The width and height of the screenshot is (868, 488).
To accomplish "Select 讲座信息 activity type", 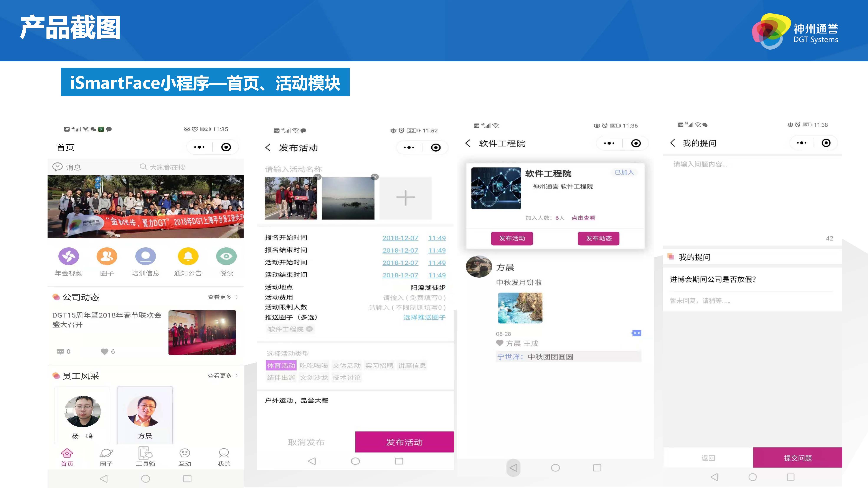I will (x=412, y=365).
